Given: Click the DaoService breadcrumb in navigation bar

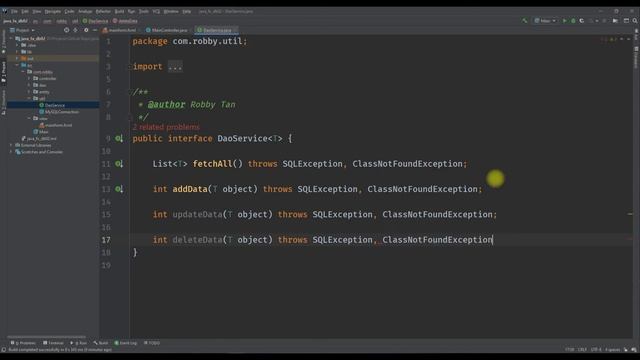Looking at the screenshot, I should [96, 21].
